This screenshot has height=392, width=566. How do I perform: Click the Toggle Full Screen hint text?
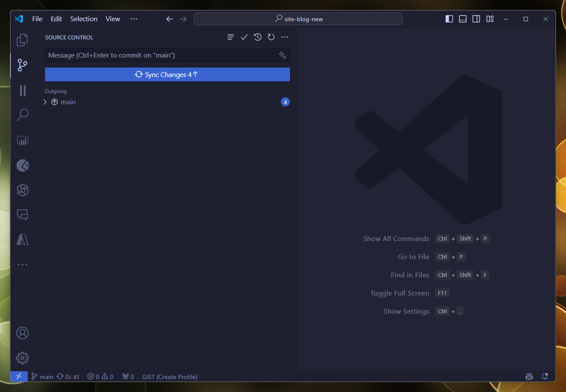(x=400, y=293)
